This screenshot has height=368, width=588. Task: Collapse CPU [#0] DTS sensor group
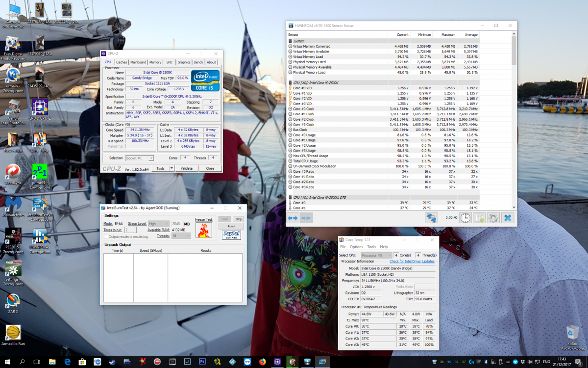pyautogui.click(x=290, y=197)
